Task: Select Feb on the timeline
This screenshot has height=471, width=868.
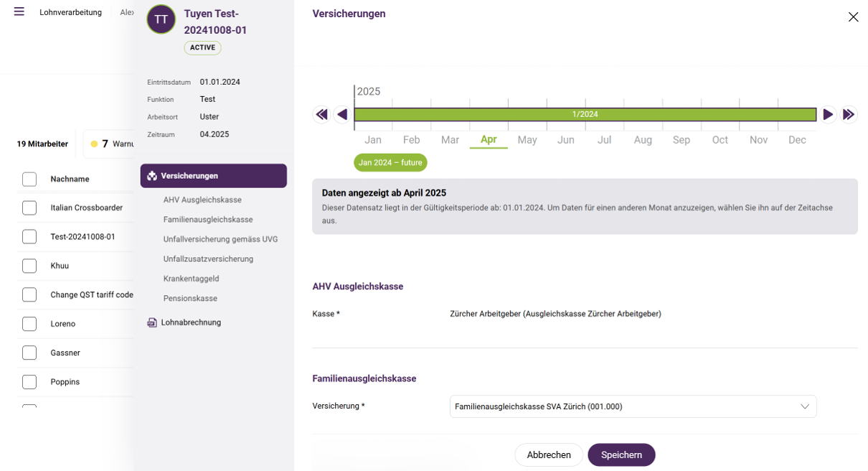Action: coord(412,140)
